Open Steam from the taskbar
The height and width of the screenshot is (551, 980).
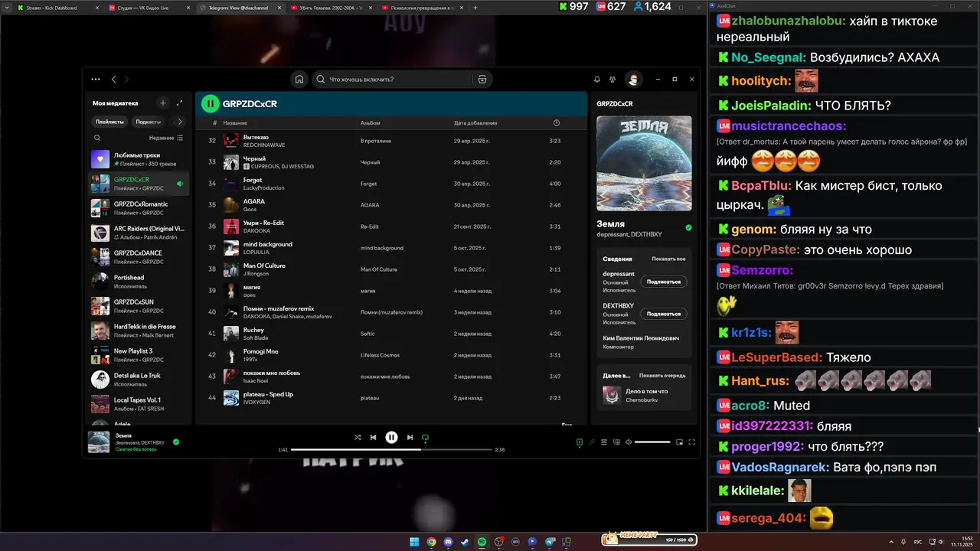(x=465, y=541)
